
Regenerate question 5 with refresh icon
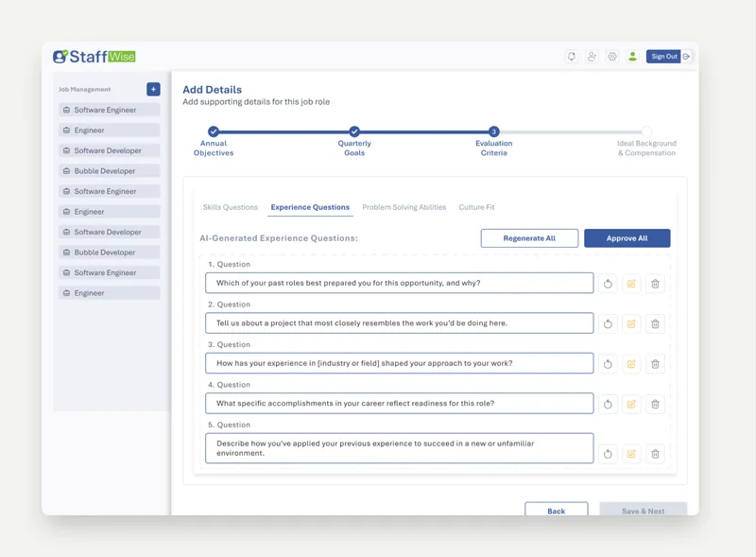[608, 454]
